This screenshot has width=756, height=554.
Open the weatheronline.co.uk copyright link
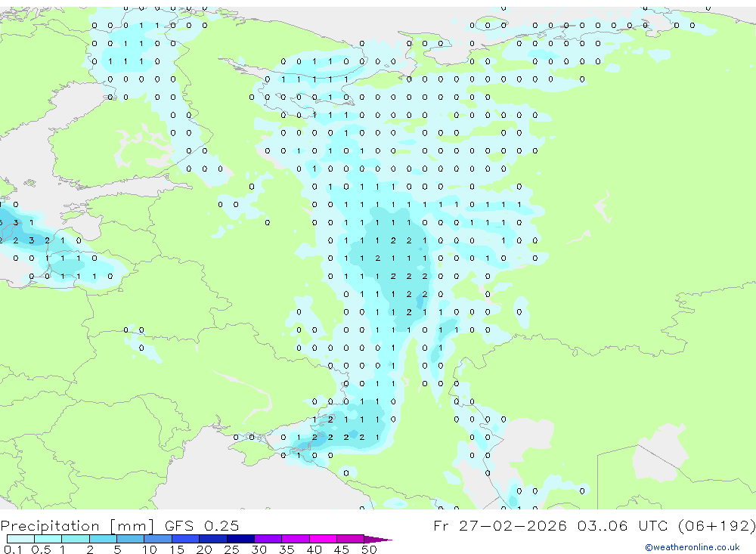coord(692,547)
